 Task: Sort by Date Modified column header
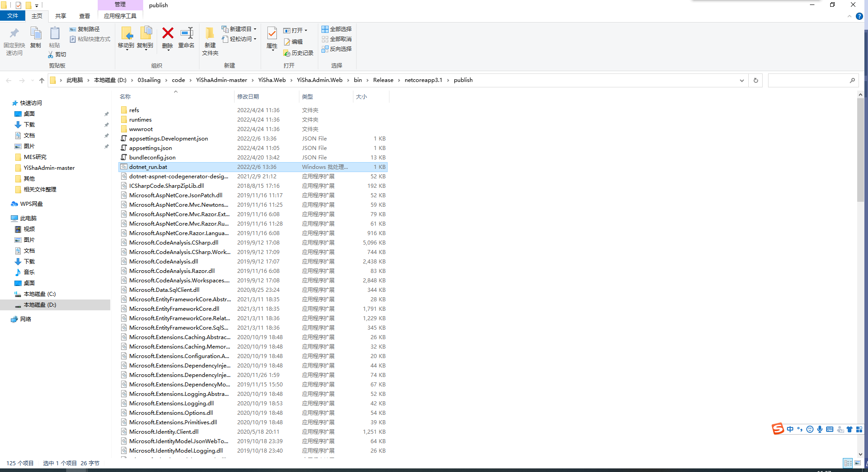pos(267,97)
